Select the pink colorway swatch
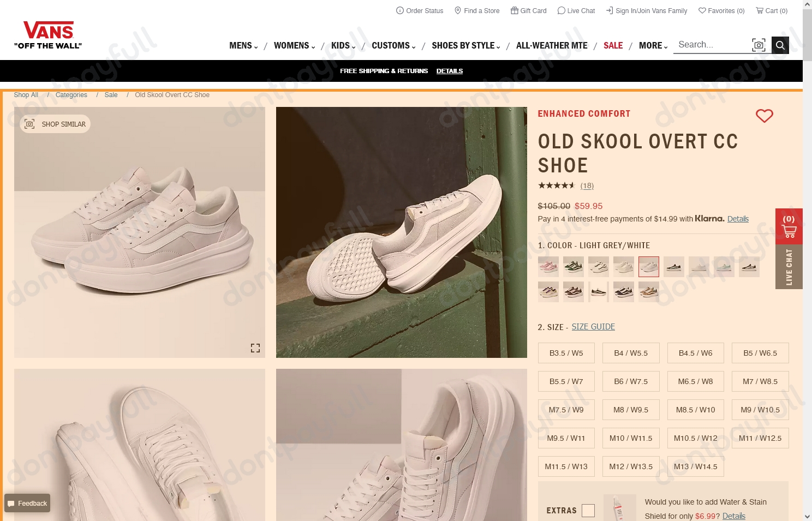812x521 pixels. [548, 266]
